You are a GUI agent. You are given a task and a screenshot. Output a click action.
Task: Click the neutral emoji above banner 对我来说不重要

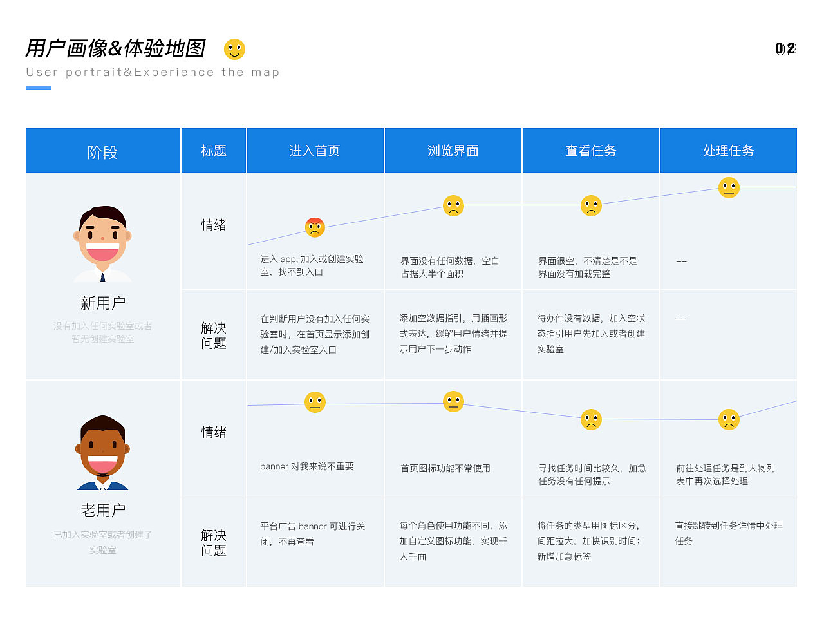pyautogui.click(x=315, y=402)
